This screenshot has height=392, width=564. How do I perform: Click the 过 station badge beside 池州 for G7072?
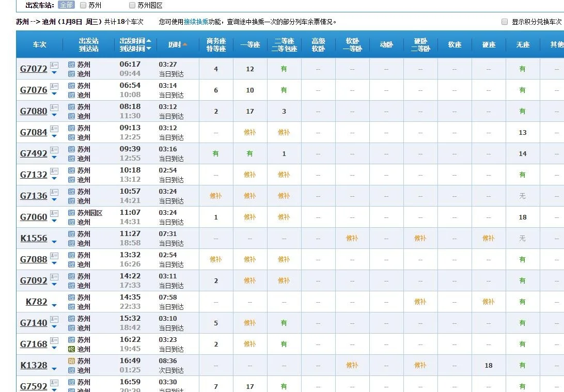[x=71, y=74]
